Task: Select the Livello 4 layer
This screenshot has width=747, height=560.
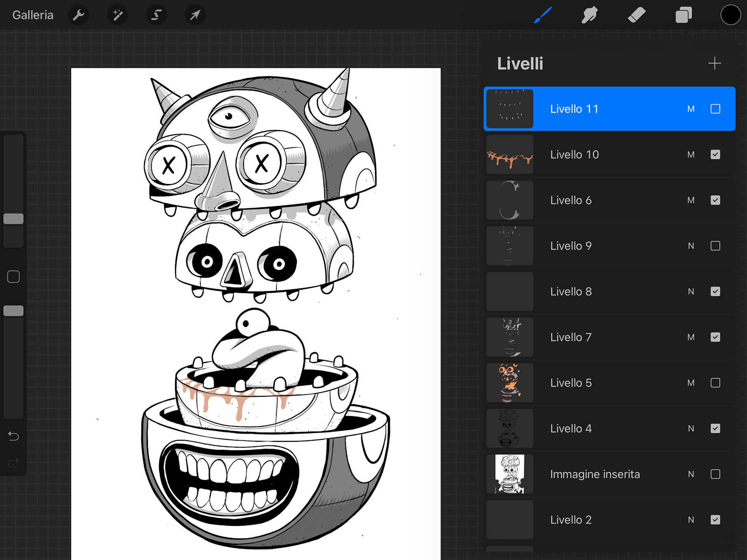Action: 571,429
